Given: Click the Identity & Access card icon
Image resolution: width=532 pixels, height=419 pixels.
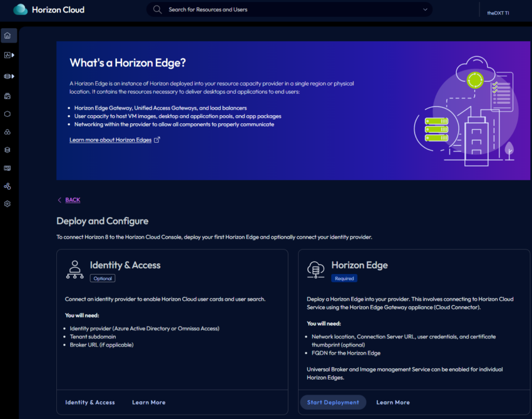Looking at the screenshot, I should (x=75, y=270).
